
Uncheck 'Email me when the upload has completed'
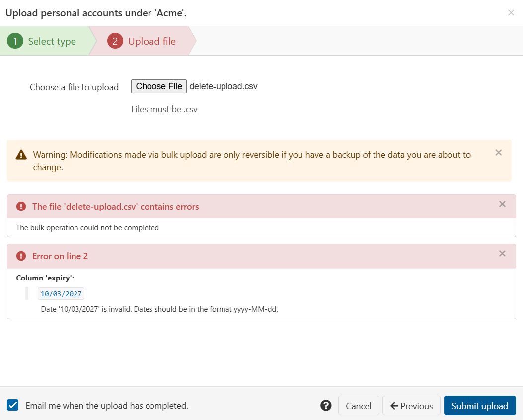click(12, 405)
